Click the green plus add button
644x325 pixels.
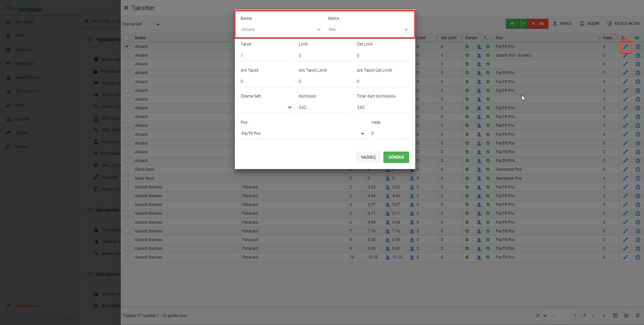pos(513,23)
